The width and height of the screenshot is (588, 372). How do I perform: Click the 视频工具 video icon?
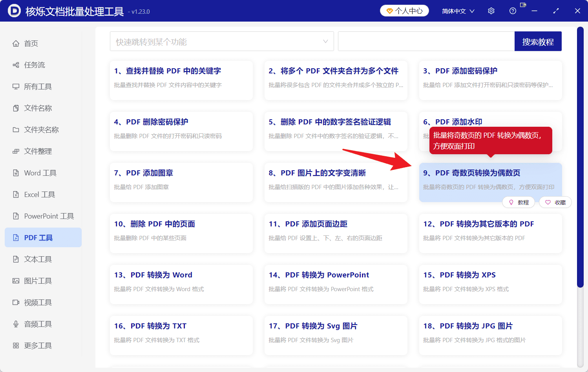tap(16, 303)
